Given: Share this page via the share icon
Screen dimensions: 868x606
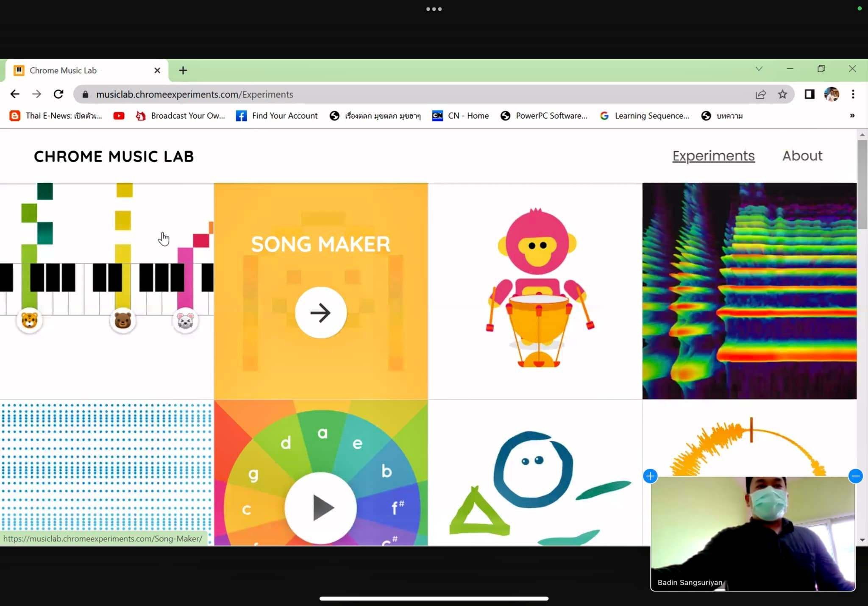Looking at the screenshot, I should 761,94.
